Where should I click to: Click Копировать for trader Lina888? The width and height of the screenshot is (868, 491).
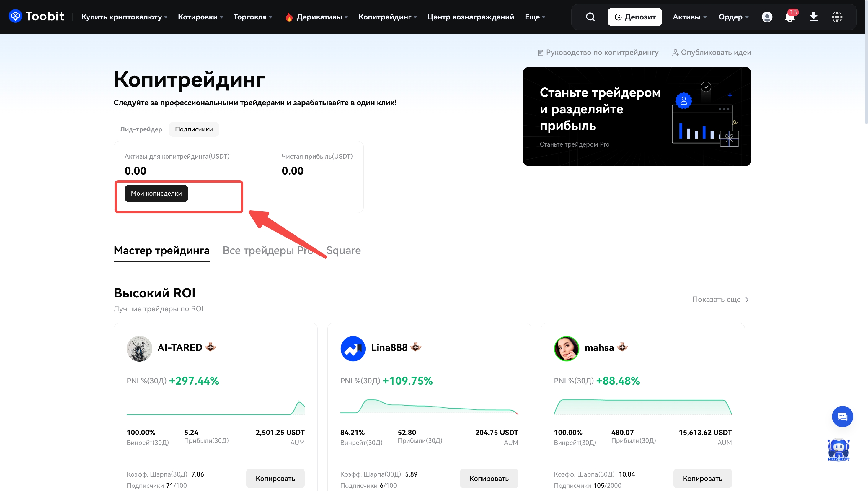tap(489, 478)
